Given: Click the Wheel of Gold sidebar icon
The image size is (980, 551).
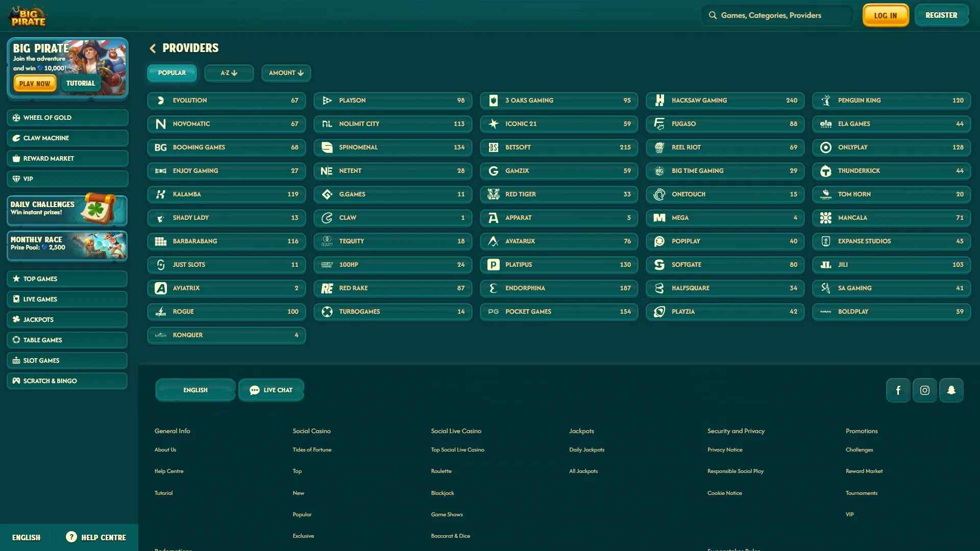Looking at the screenshot, I should pyautogui.click(x=16, y=118).
